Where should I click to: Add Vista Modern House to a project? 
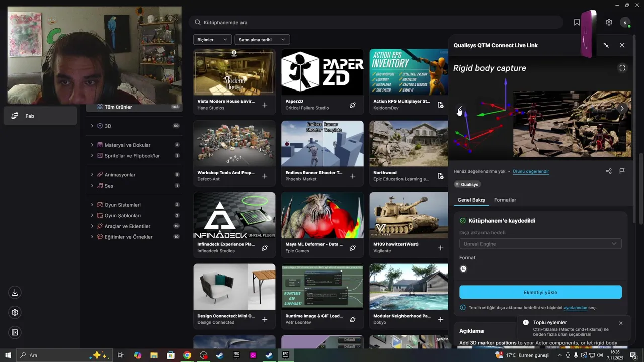(x=265, y=105)
